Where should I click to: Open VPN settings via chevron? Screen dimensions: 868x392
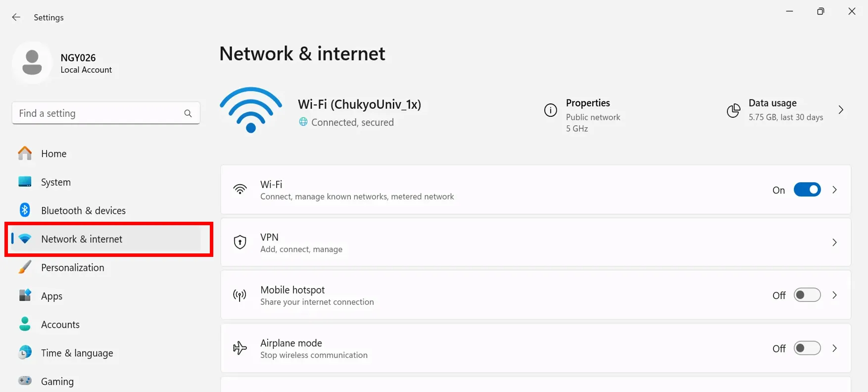835,243
